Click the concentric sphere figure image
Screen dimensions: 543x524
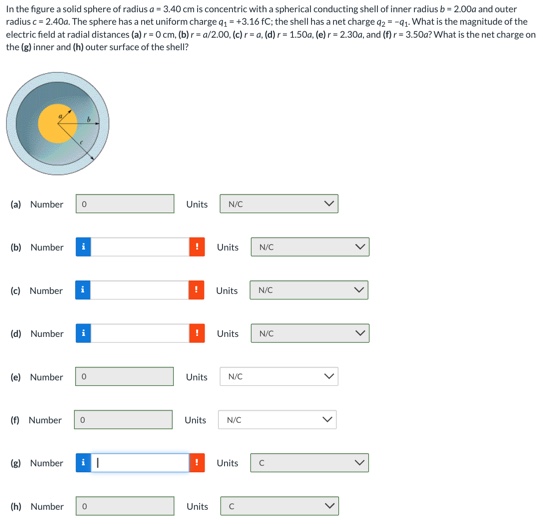coord(58,124)
